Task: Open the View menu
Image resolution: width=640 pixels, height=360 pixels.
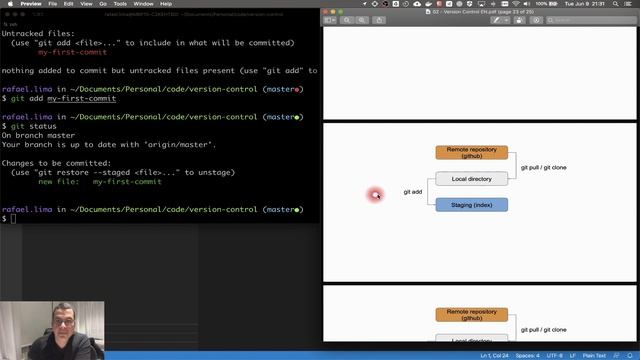Action: tap(86, 4)
